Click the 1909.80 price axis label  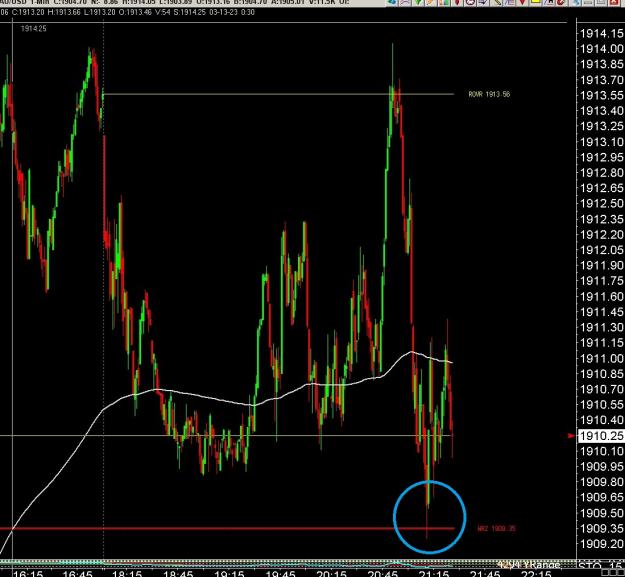point(601,482)
